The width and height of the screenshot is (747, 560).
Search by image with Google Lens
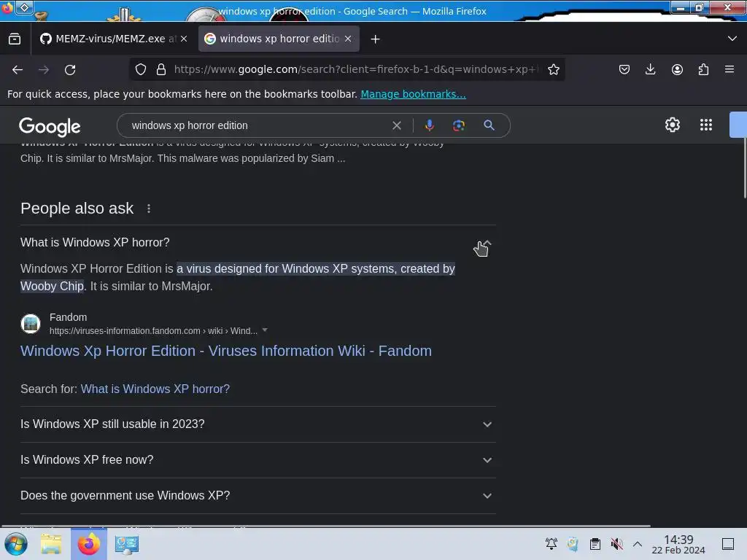(459, 125)
